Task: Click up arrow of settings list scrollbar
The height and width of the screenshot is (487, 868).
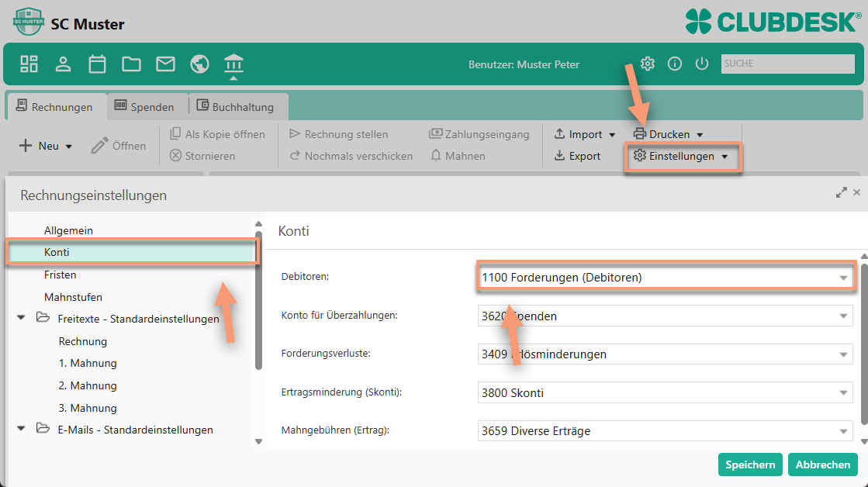Action: pos(258,224)
